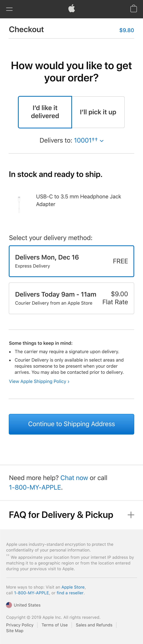Open the Chat now link

tap(74, 478)
